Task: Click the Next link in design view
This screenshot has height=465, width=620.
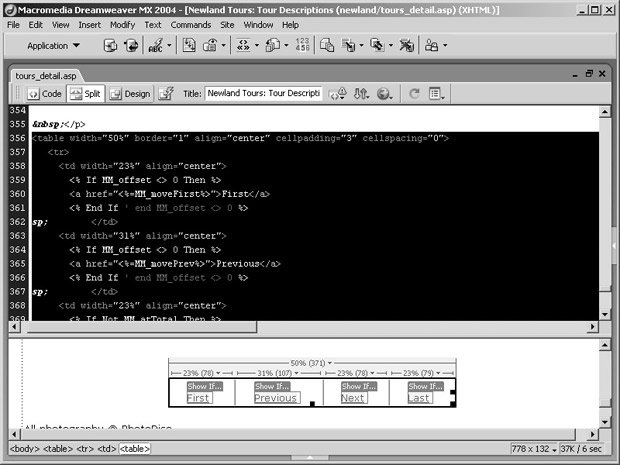Action: click(x=352, y=398)
